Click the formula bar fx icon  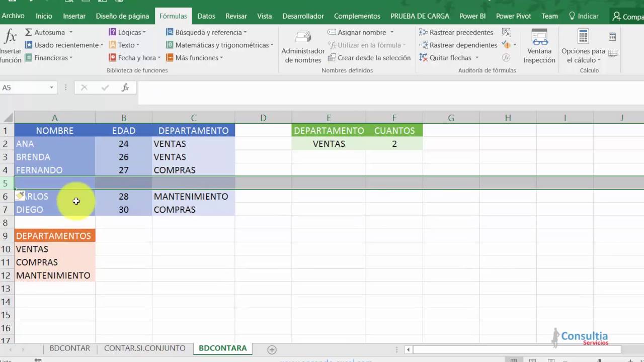point(125,87)
